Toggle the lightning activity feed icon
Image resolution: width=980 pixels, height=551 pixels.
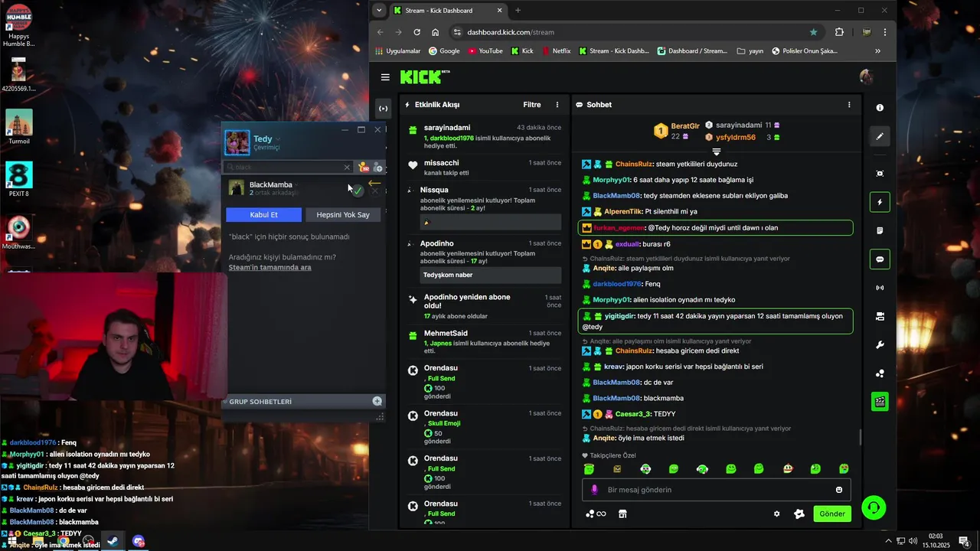(880, 203)
